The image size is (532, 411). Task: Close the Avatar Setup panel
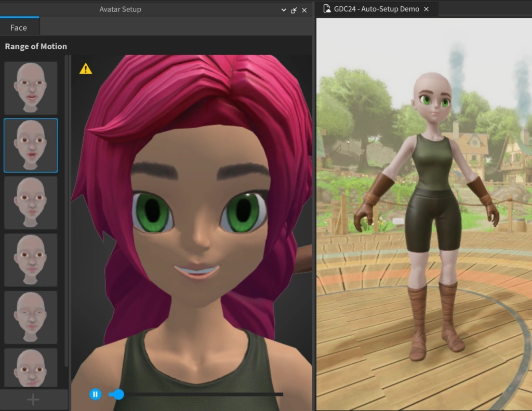click(304, 10)
